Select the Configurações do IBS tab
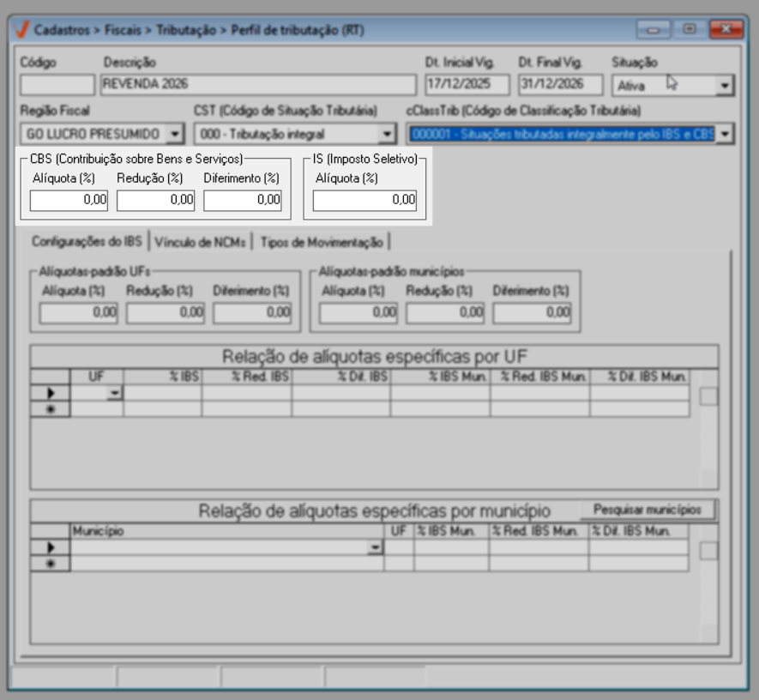 [86, 241]
